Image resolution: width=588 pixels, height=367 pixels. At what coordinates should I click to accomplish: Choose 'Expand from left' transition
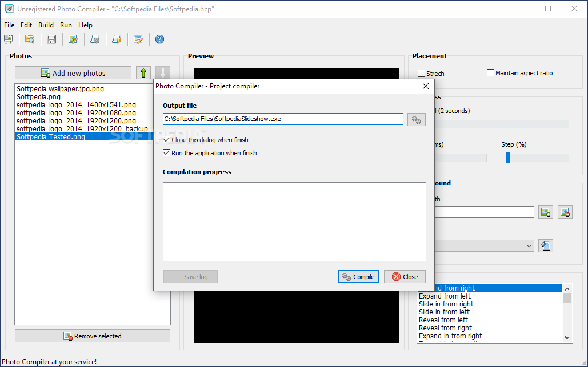point(445,296)
